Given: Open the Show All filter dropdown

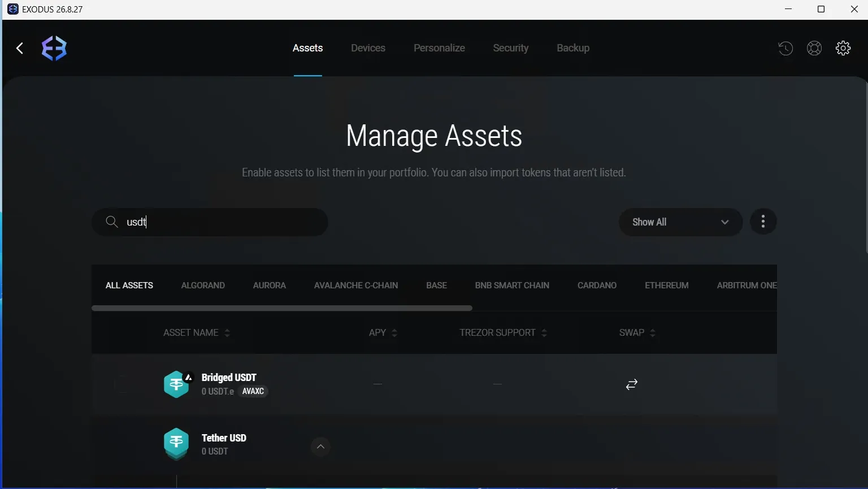Looking at the screenshot, I should [x=680, y=222].
